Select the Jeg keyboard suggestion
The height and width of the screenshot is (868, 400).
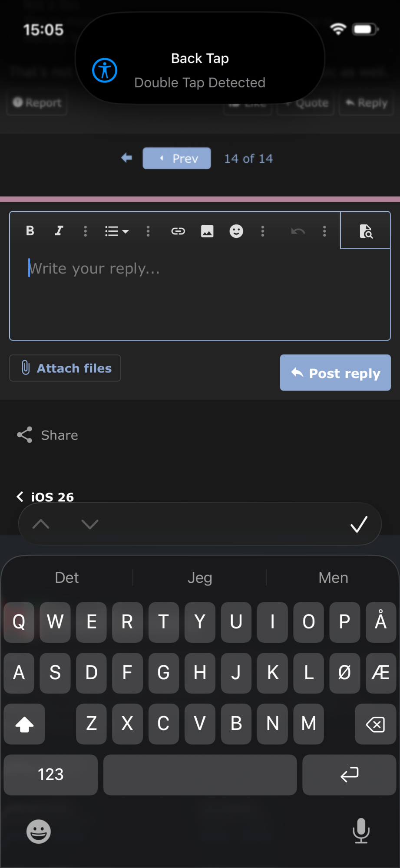[x=200, y=578]
